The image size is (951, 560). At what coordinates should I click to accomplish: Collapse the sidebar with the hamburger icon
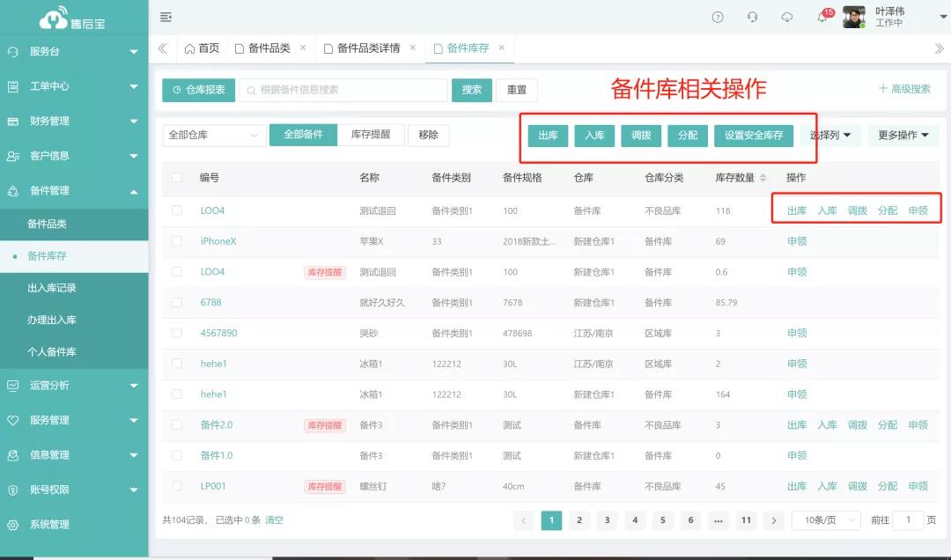click(x=166, y=18)
